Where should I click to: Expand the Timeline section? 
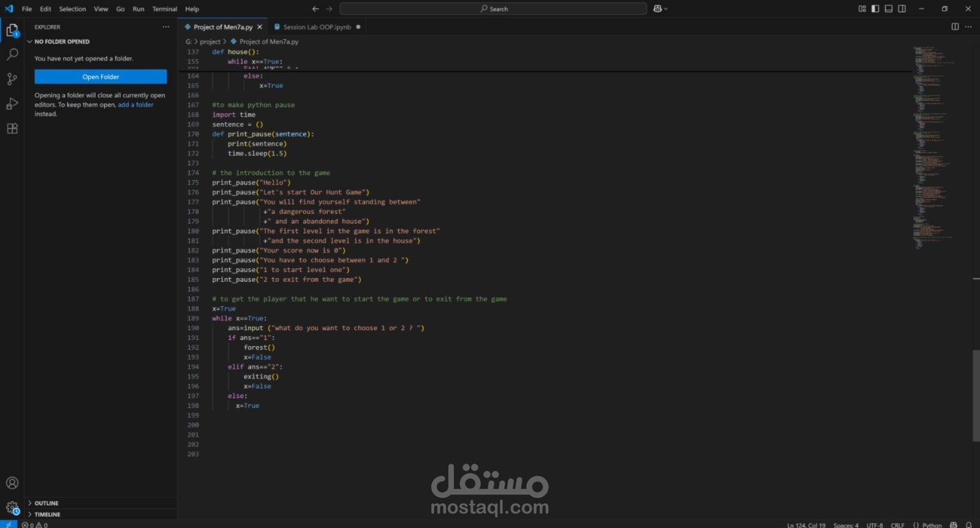pyautogui.click(x=47, y=515)
